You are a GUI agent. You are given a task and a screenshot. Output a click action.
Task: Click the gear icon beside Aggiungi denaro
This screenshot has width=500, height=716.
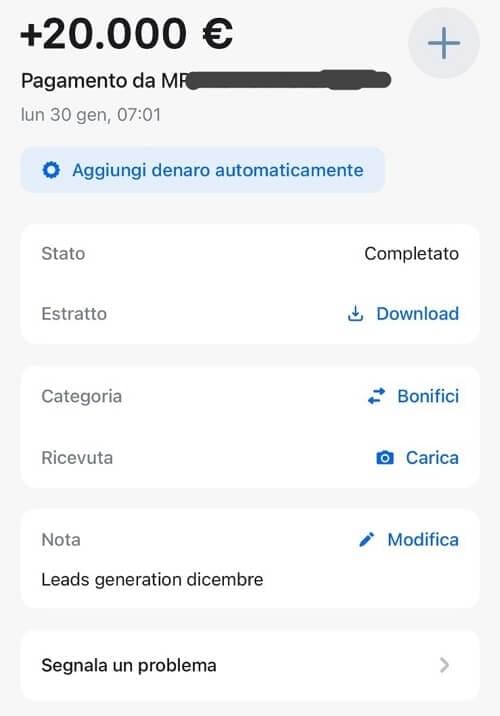(x=51, y=170)
